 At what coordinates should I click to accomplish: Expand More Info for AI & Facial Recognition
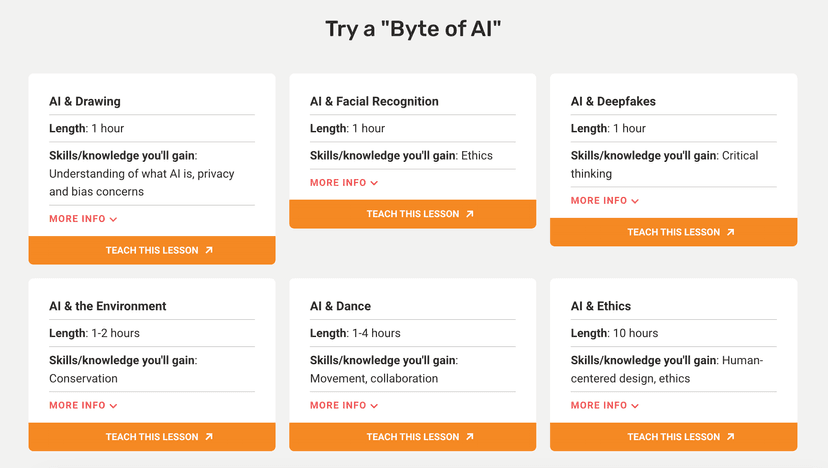click(x=344, y=183)
